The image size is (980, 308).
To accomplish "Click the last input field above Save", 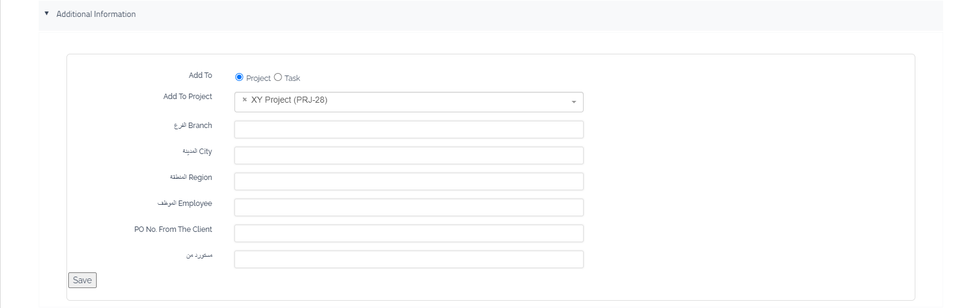I will 408,259.
